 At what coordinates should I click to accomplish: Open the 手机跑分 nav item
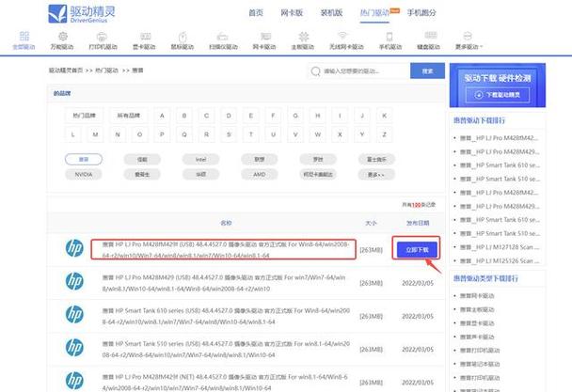[x=421, y=13]
